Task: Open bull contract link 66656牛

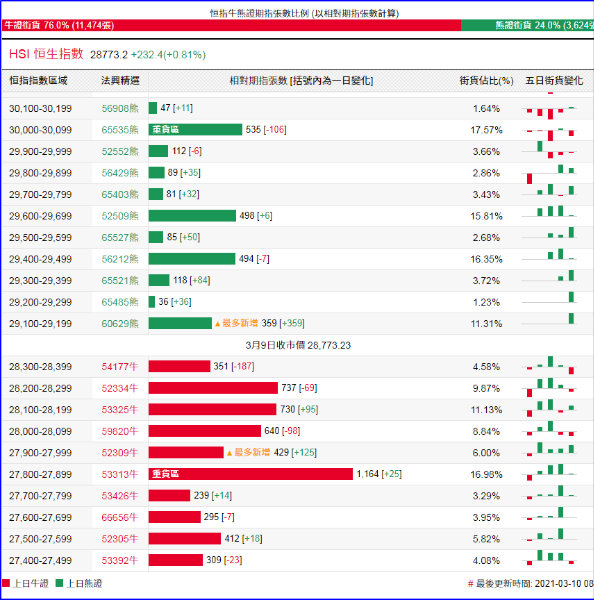Action: pos(119,517)
